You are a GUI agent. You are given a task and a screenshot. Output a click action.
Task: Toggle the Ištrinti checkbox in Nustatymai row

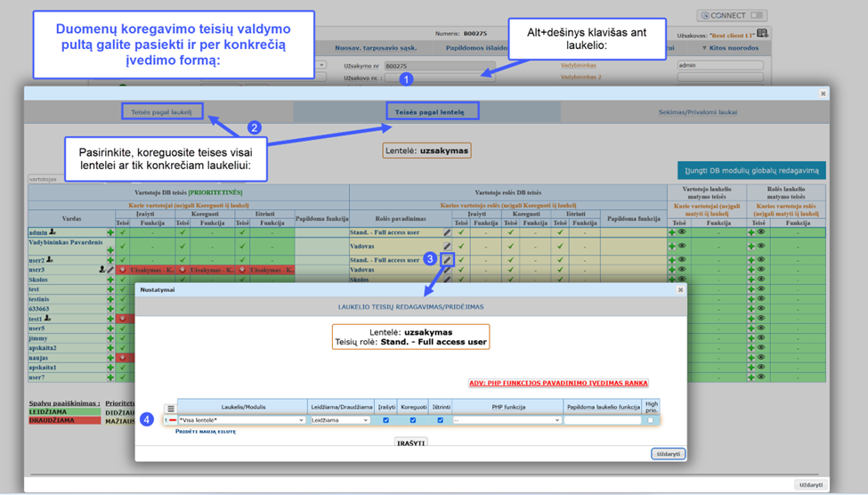tap(440, 420)
